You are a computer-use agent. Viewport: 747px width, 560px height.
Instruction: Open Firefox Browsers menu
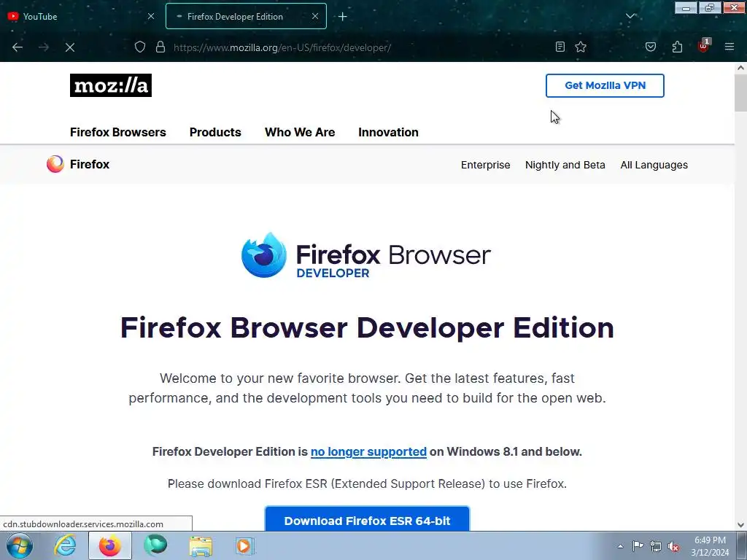pos(118,133)
